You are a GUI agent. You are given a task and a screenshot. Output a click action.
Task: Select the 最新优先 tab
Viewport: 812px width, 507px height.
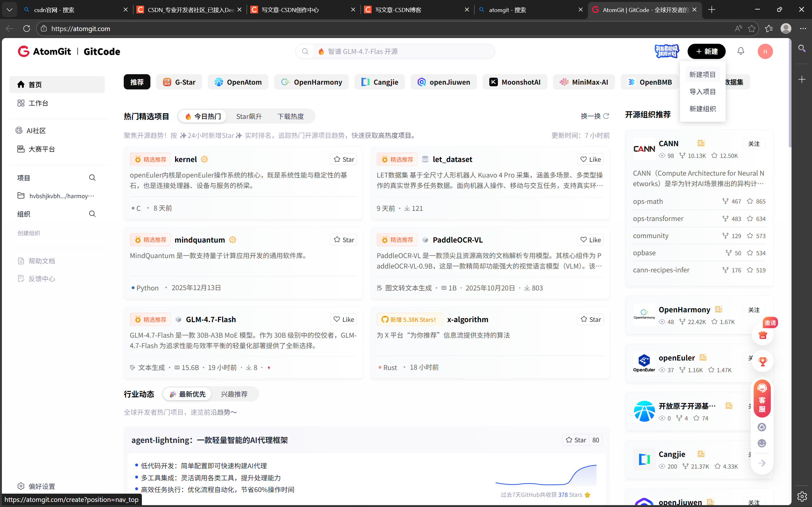(187, 394)
